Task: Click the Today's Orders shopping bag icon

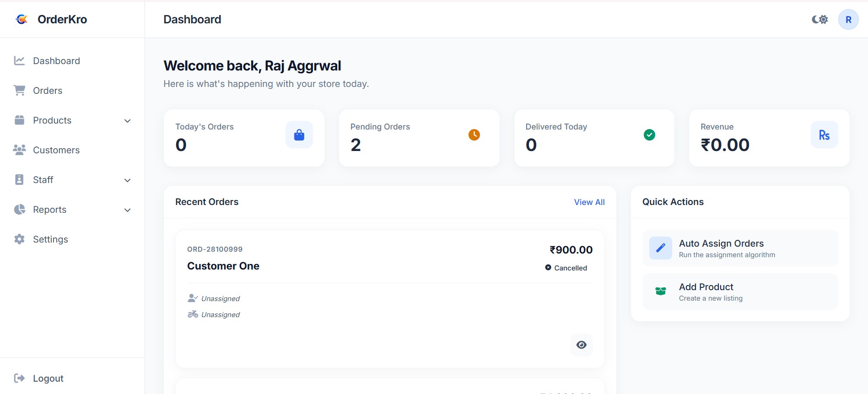Action: (299, 135)
